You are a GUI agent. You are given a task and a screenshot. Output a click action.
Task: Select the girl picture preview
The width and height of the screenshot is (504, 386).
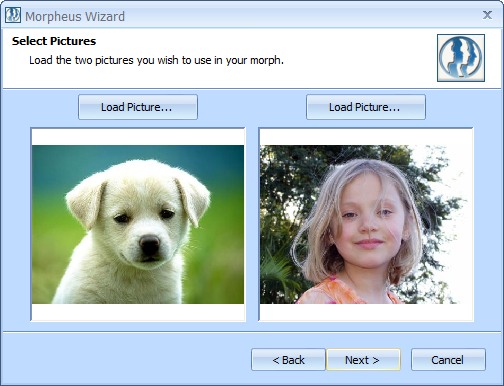click(366, 224)
